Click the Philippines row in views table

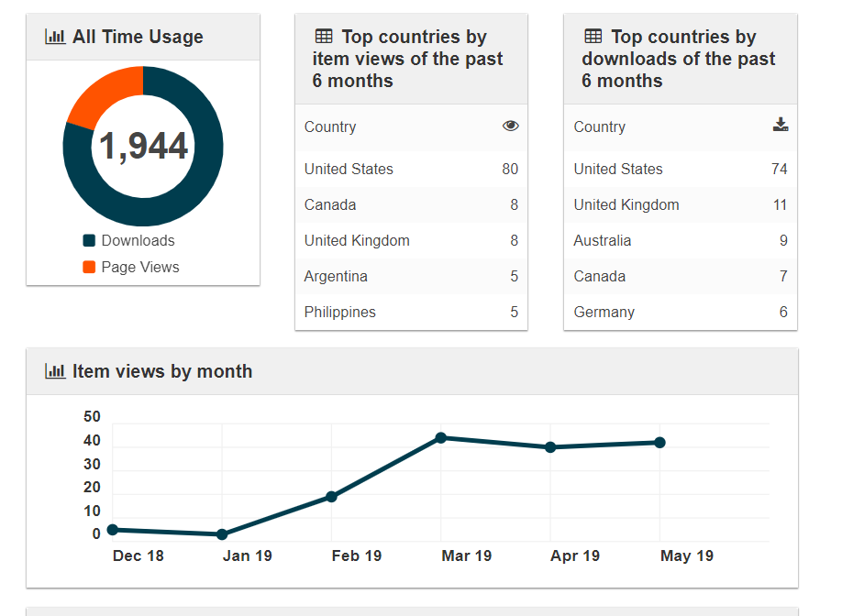(411, 312)
